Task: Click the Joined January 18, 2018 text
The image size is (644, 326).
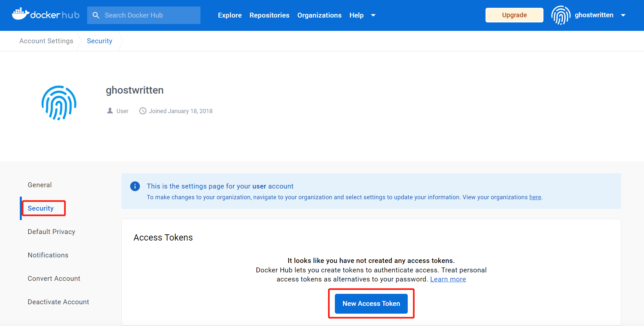Action: pyautogui.click(x=181, y=111)
